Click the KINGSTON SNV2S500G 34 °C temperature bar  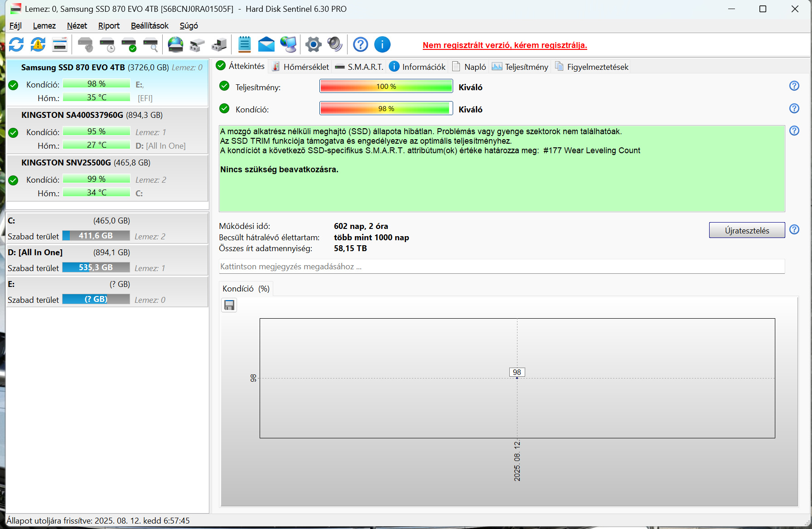pos(97,193)
